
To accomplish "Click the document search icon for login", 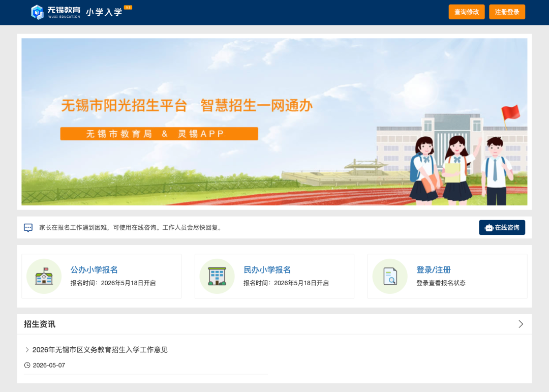I will point(390,276).
